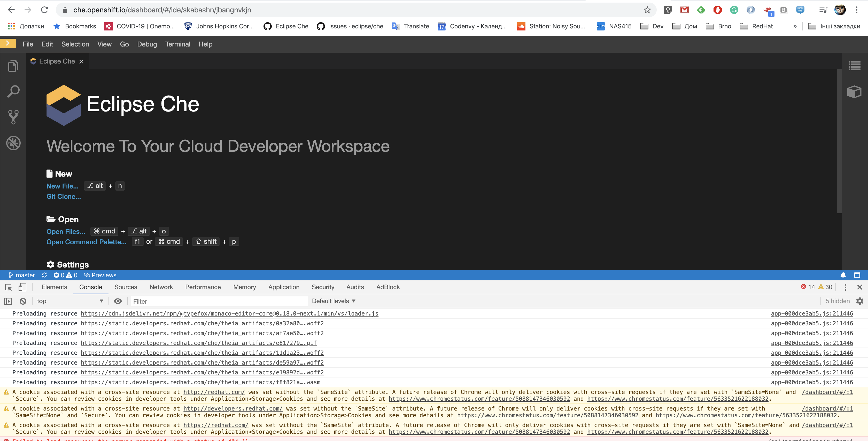Click the console Filter input field
Viewport: 868px width, 441px height.
pyautogui.click(x=219, y=302)
